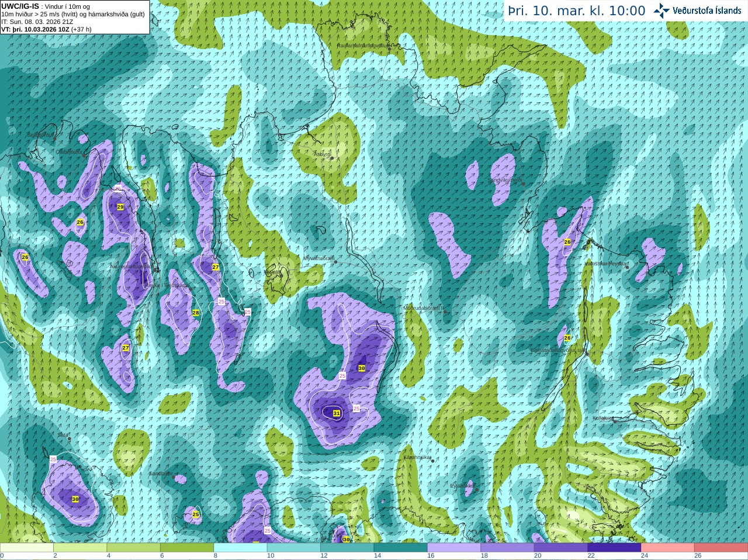
Task: Pick the 12–14 m/s legend swatch
Action: (347, 548)
